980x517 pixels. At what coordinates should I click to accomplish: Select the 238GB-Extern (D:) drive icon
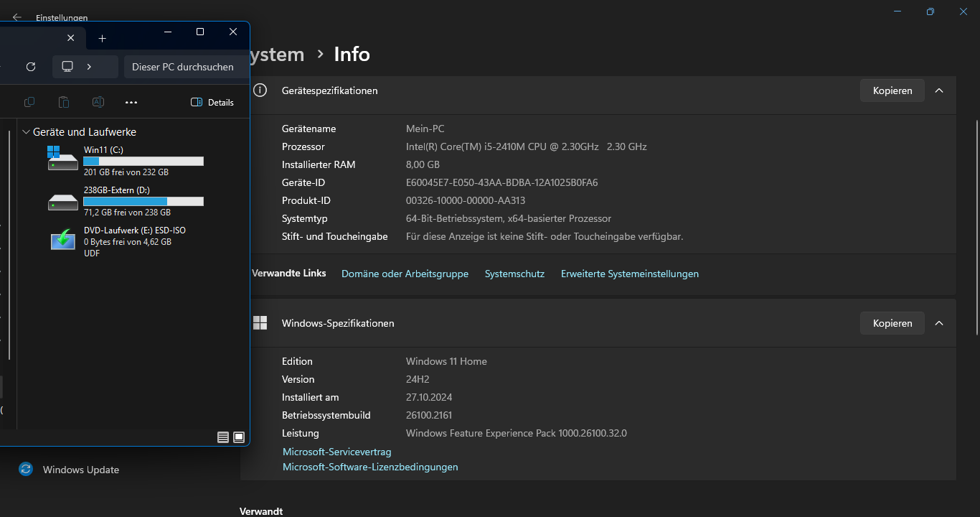[x=63, y=202]
